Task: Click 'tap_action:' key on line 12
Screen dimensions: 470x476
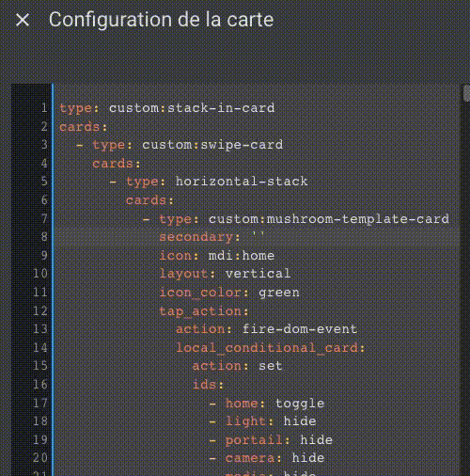Action: coord(204,311)
